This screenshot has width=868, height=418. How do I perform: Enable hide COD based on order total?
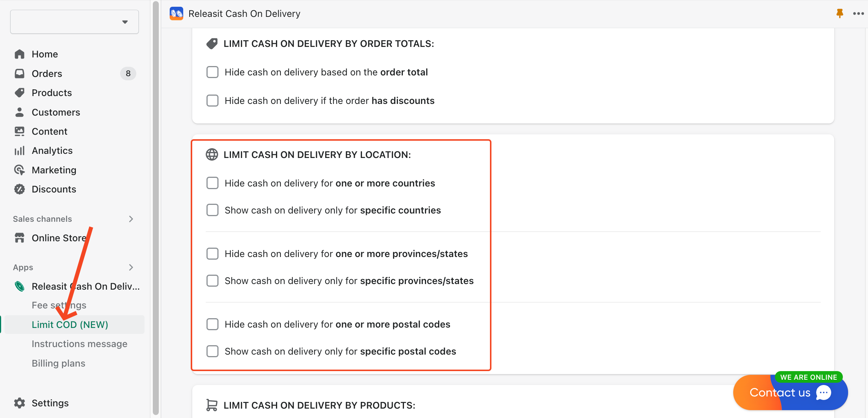tap(212, 72)
